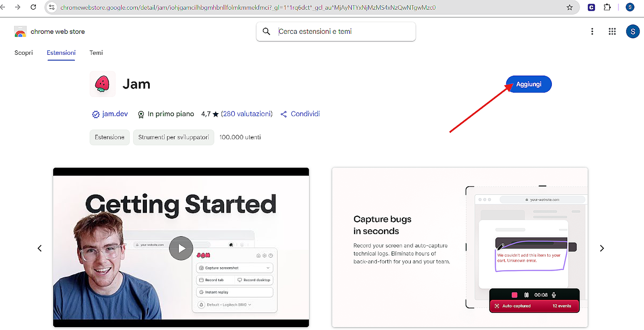Show previous carousel slide
The width and height of the screenshot is (644, 330).
click(x=39, y=248)
